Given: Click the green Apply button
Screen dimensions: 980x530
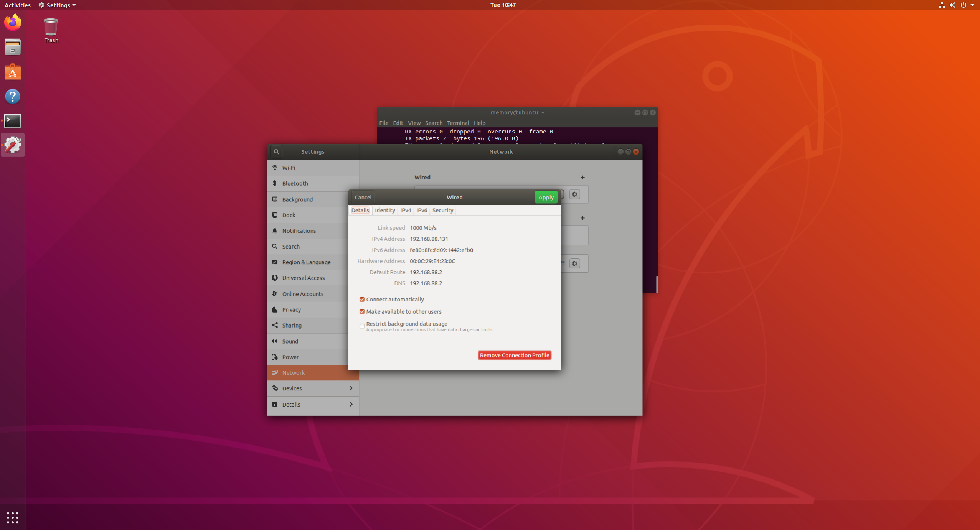Looking at the screenshot, I should coord(546,197).
